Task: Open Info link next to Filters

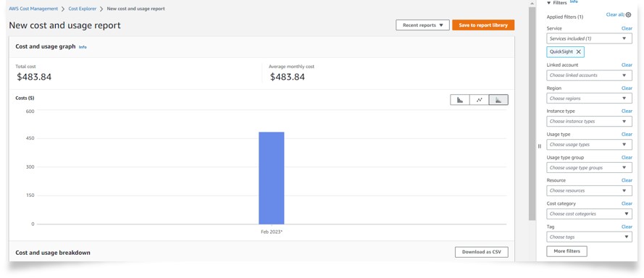Action: click(x=574, y=1)
